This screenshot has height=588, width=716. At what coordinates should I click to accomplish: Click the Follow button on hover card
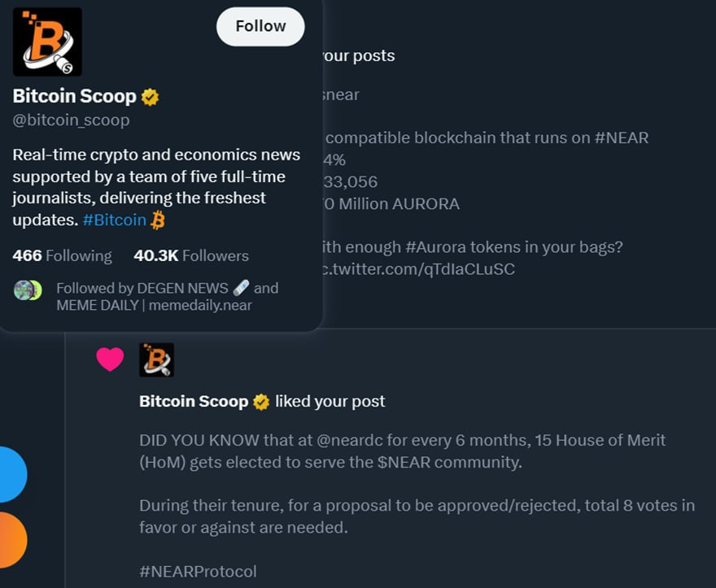260,27
